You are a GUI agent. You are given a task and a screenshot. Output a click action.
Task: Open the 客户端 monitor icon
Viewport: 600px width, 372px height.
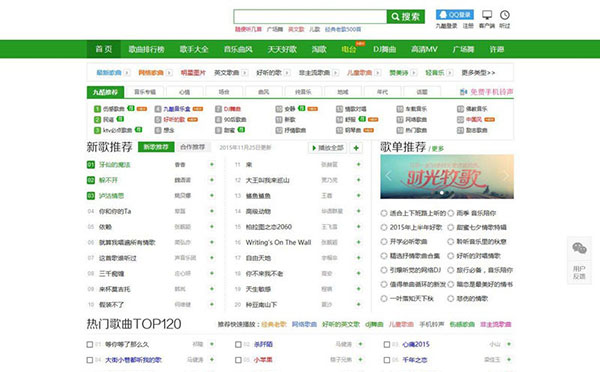[487, 15]
